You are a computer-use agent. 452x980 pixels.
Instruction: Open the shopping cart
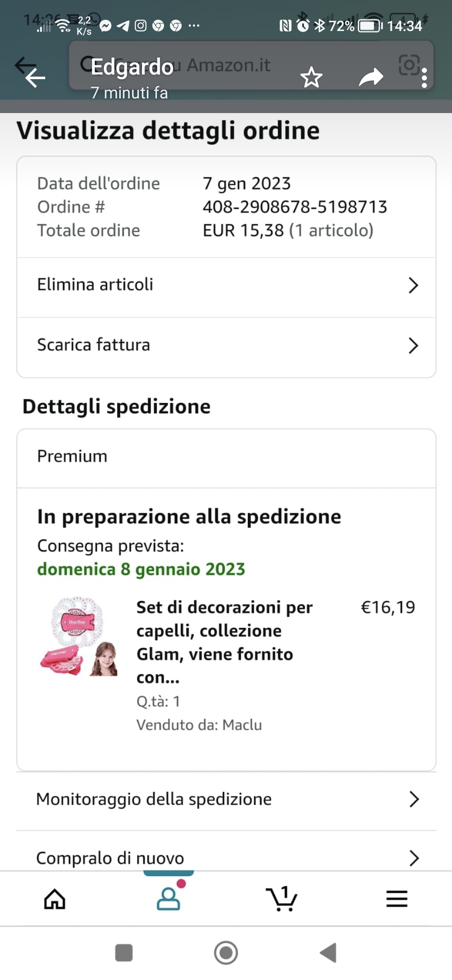282,899
